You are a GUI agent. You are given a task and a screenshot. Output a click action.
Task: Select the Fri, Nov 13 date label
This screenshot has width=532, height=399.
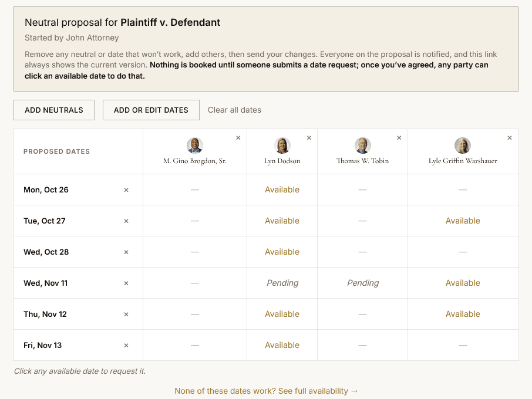pyautogui.click(x=43, y=346)
